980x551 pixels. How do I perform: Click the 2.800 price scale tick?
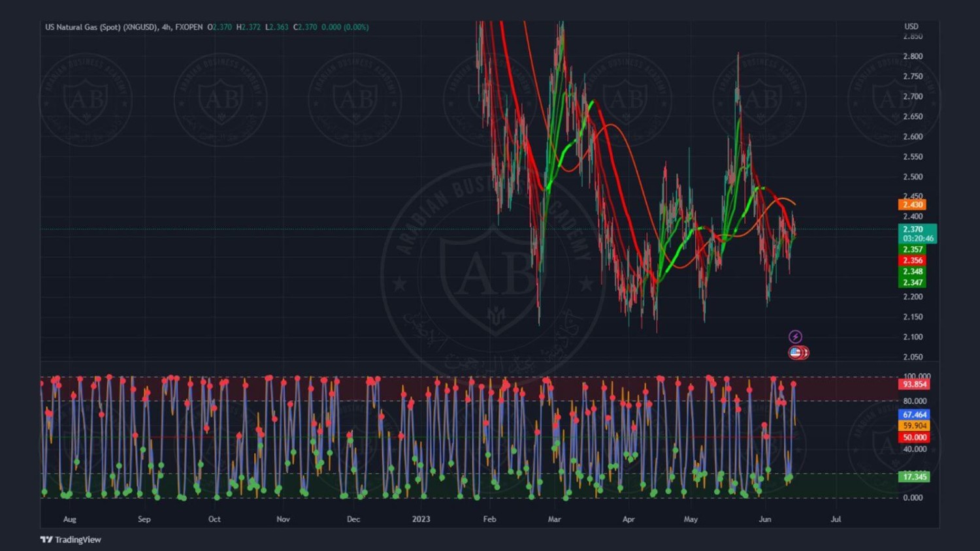[x=913, y=56]
